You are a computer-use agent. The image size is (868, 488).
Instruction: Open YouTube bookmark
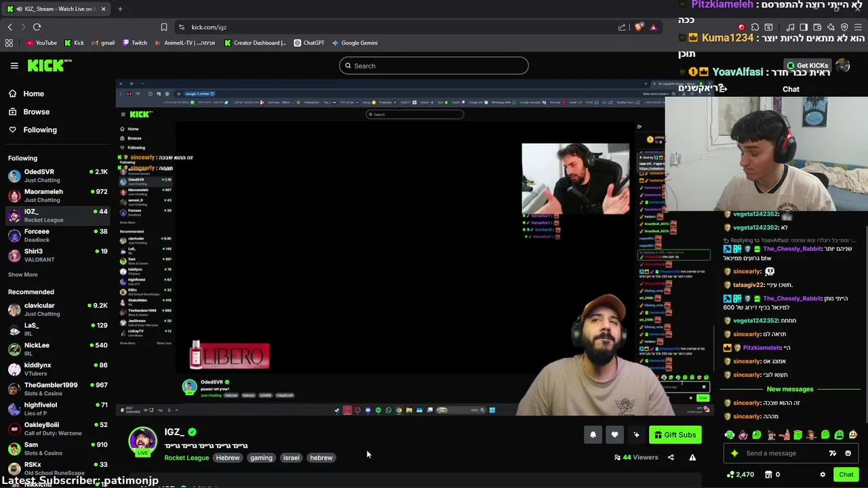(x=41, y=43)
